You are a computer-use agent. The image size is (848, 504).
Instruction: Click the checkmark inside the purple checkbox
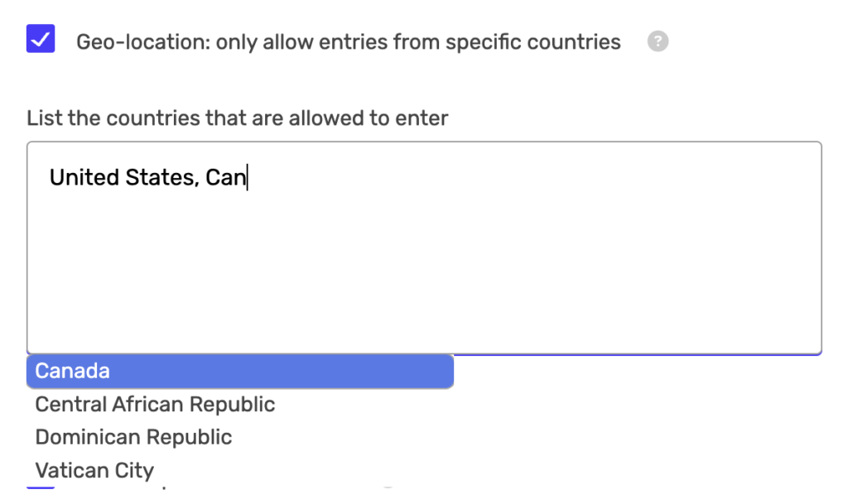click(41, 39)
